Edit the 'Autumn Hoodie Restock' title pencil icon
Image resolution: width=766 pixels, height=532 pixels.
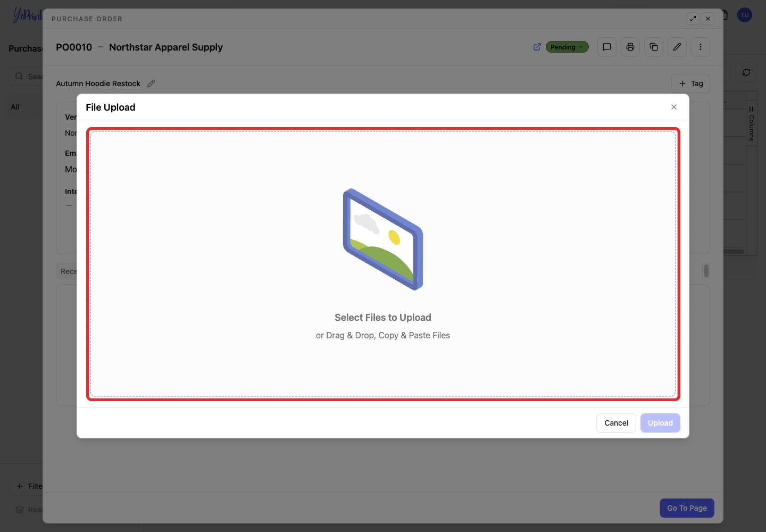tap(151, 84)
